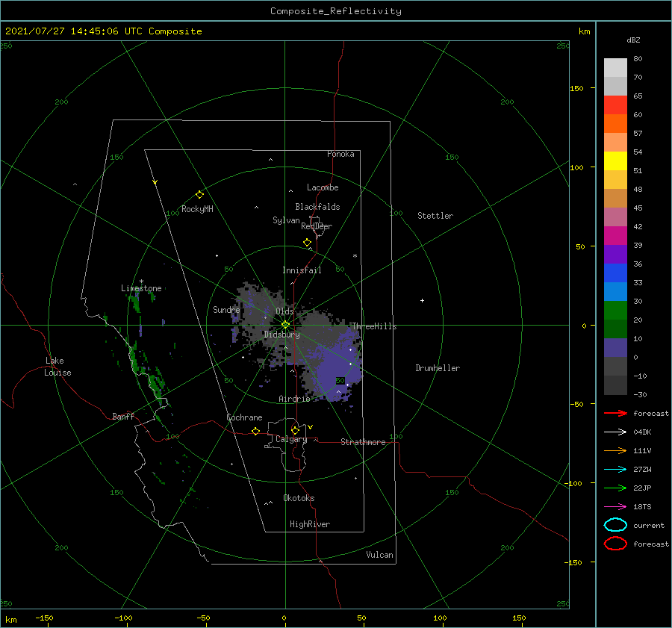Click the dBZ heading above the color scale

point(633,40)
